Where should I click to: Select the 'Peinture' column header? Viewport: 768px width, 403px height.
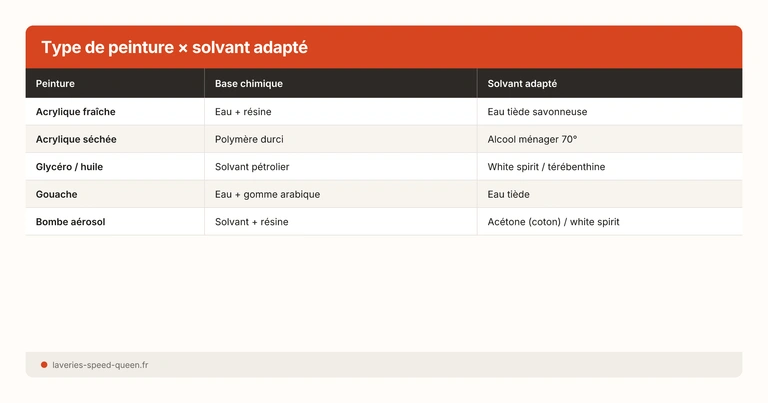(55, 84)
